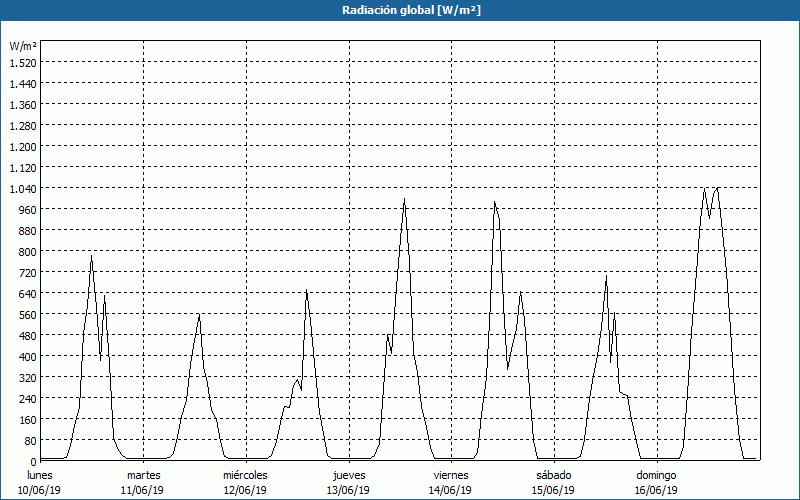Click the "lunes" day label

[40, 475]
